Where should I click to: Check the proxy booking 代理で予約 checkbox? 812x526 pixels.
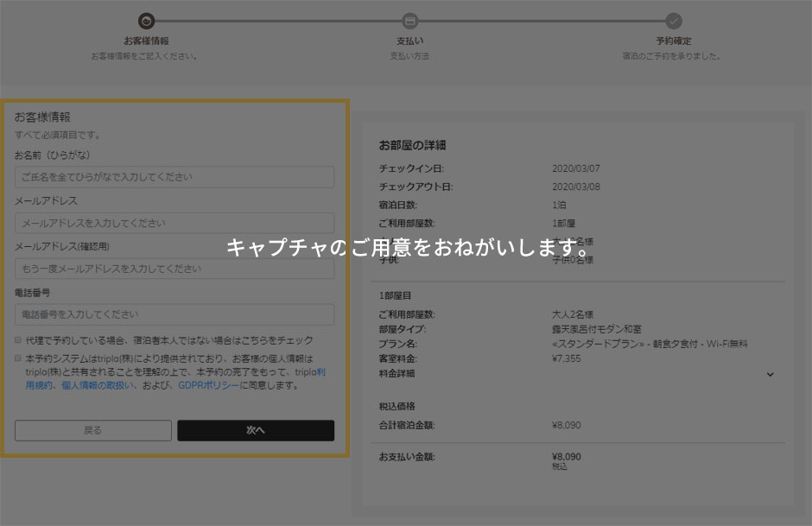click(x=16, y=340)
